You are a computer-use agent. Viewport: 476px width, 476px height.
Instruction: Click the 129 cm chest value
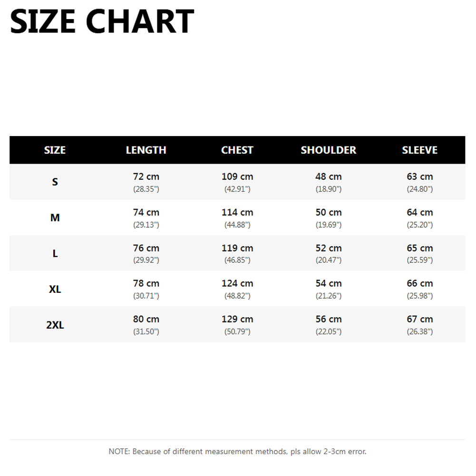click(x=237, y=319)
